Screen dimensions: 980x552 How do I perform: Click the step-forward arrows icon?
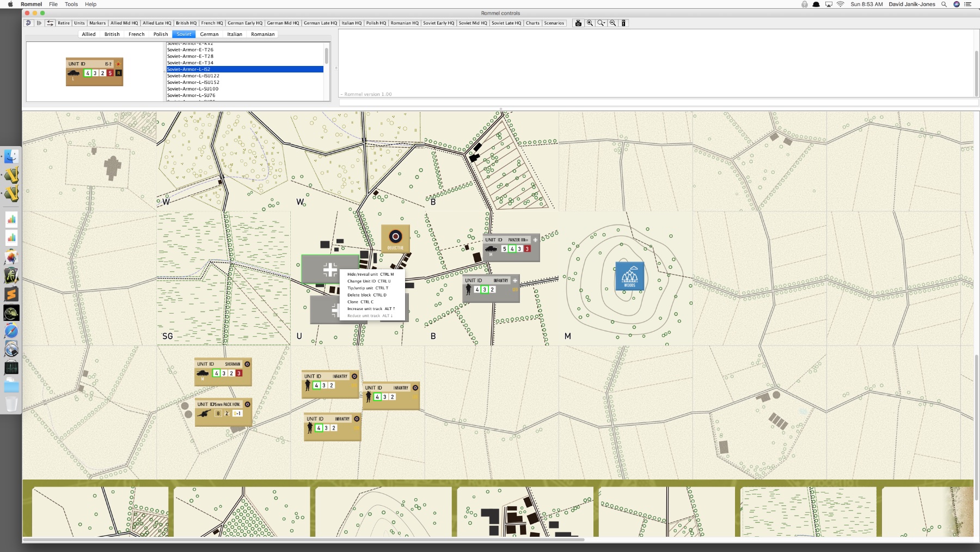(x=39, y=23)
